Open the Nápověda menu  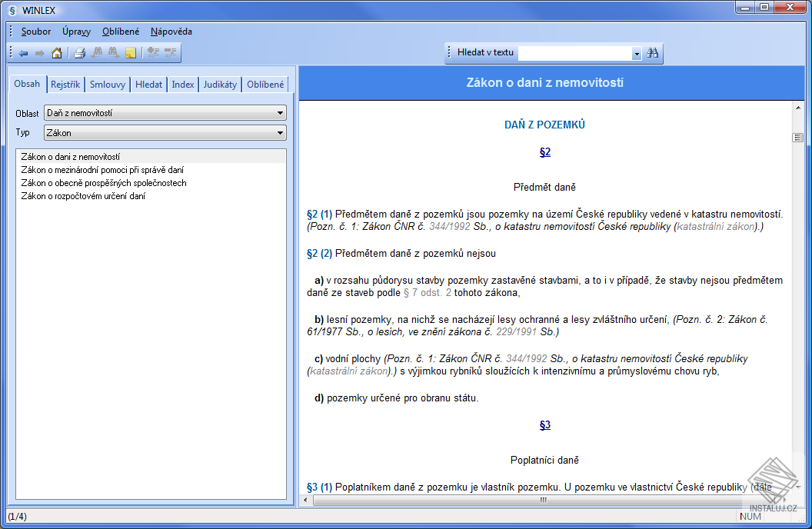point(171,32)
